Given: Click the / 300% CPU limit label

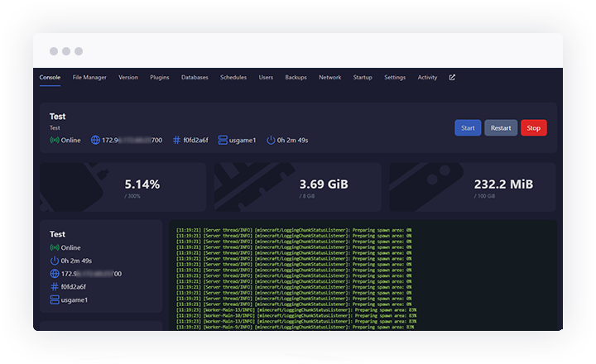Looking at the screenshot, I should pos(132,196).
